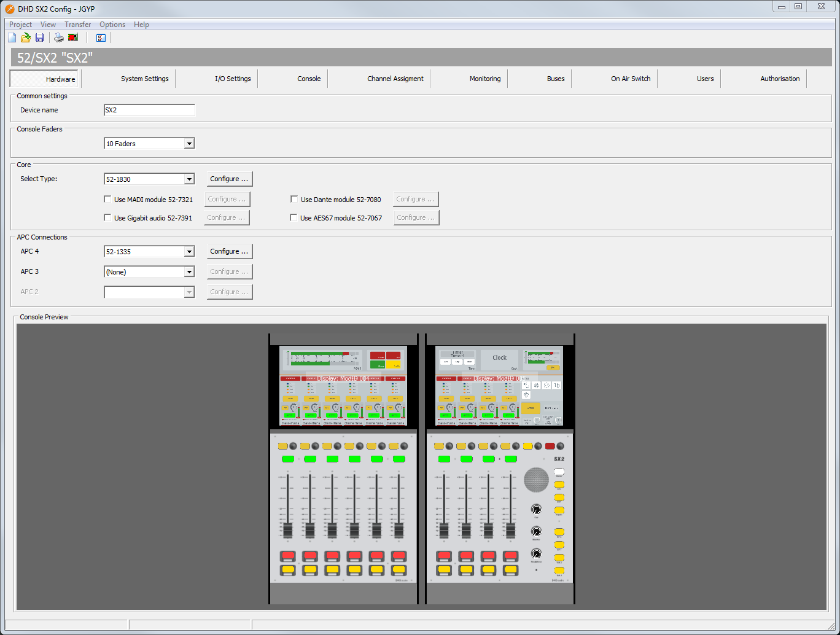The height and width of the screenshot is (635, 840).
Task: Click the Print toolbar icon
Action: coord(59,37)
